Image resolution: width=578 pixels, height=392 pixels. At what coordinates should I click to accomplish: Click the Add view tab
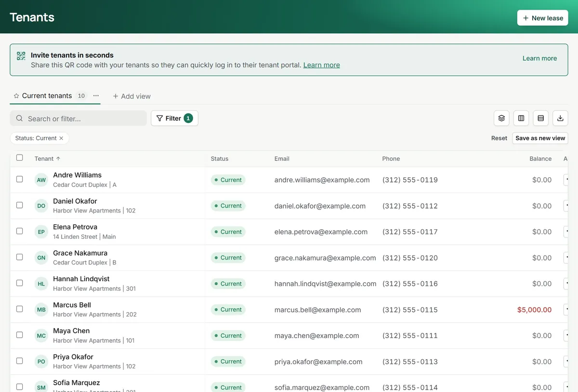point(131,96)
